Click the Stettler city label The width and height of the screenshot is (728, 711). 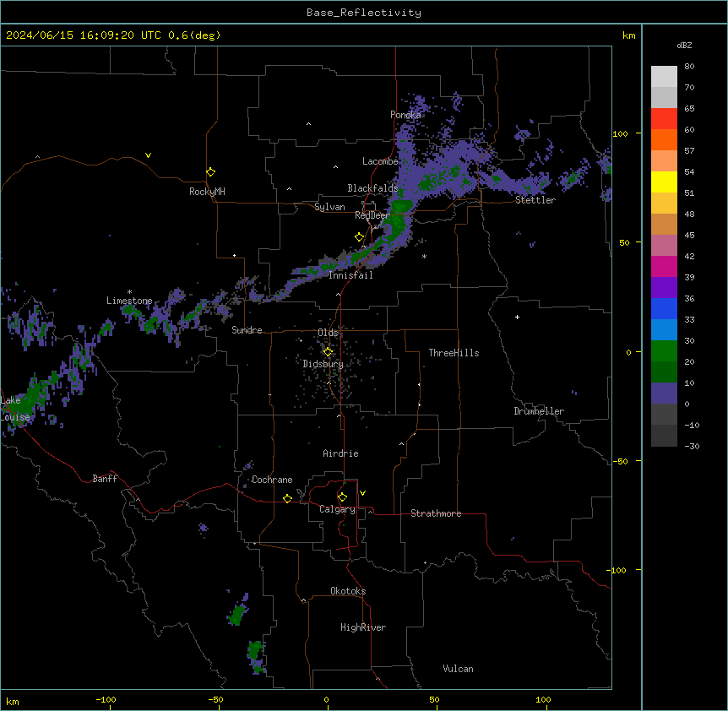click(x=535, y=200)
